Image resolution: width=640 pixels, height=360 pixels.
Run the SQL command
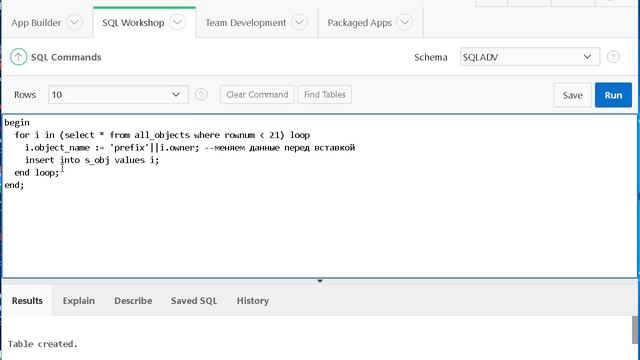[613, 95]
